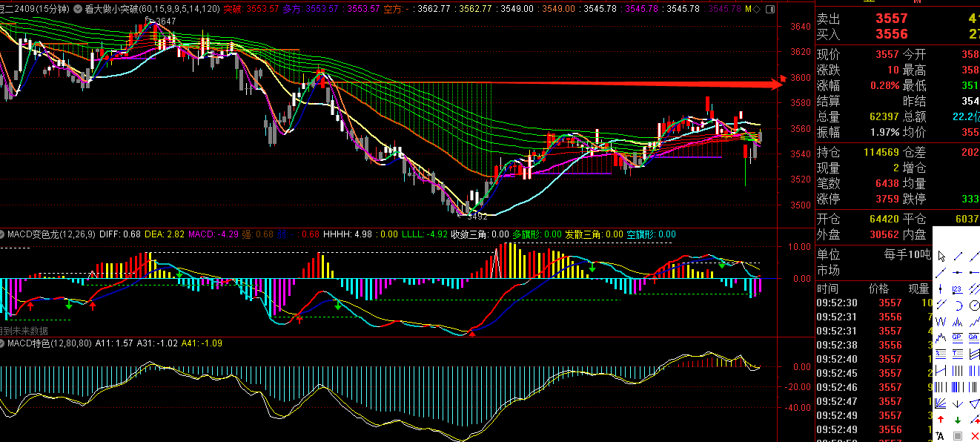This screenshot has width=980, height=442.
Task: Click the 3600 price axis label
Action: tap(801, 78)
